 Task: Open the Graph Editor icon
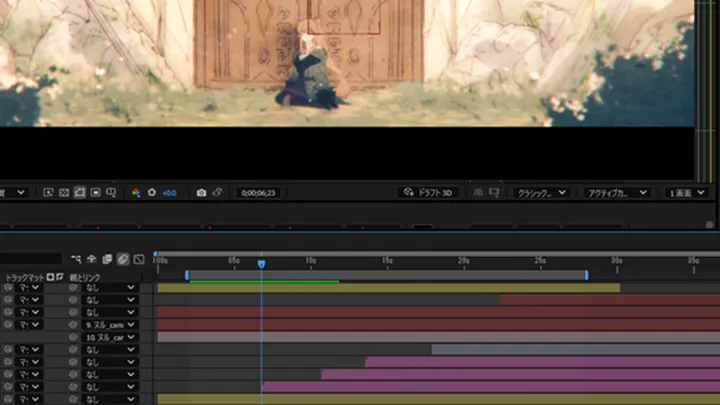139,259
